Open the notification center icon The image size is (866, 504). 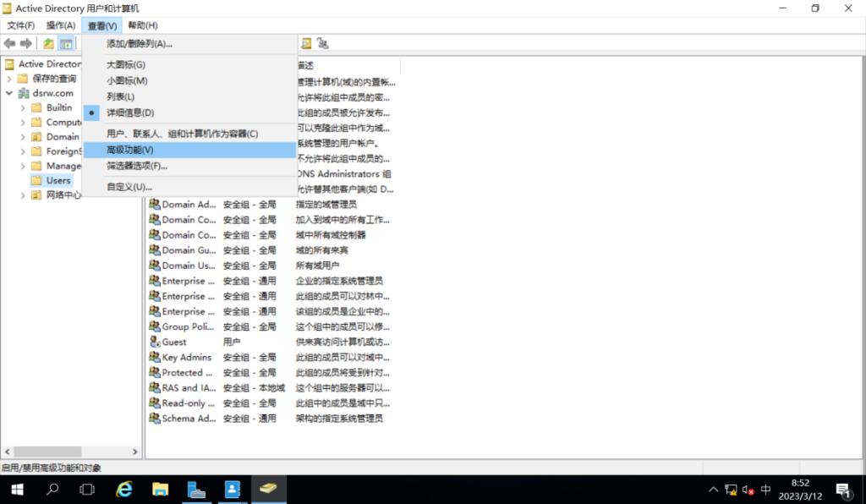(843, 490)
